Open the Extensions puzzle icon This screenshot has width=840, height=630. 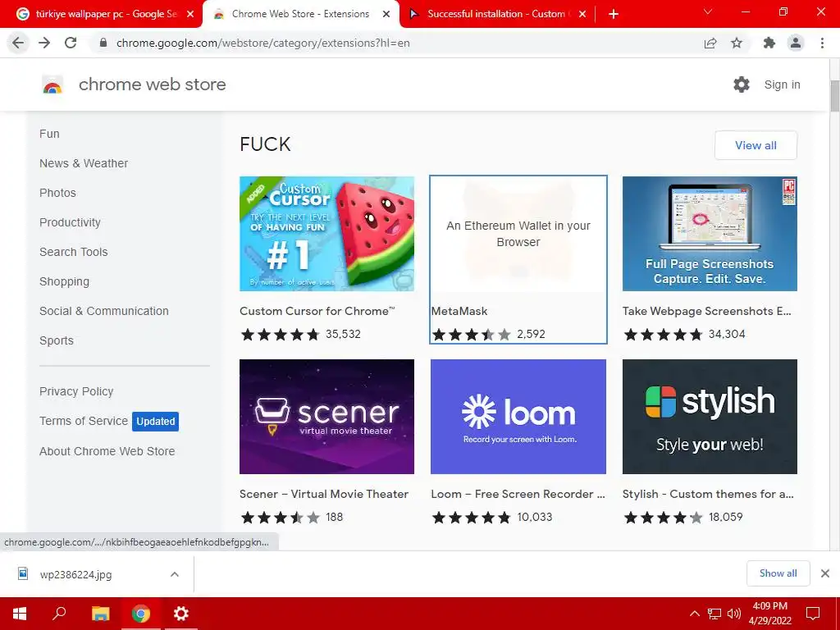[x=769, y=43]
